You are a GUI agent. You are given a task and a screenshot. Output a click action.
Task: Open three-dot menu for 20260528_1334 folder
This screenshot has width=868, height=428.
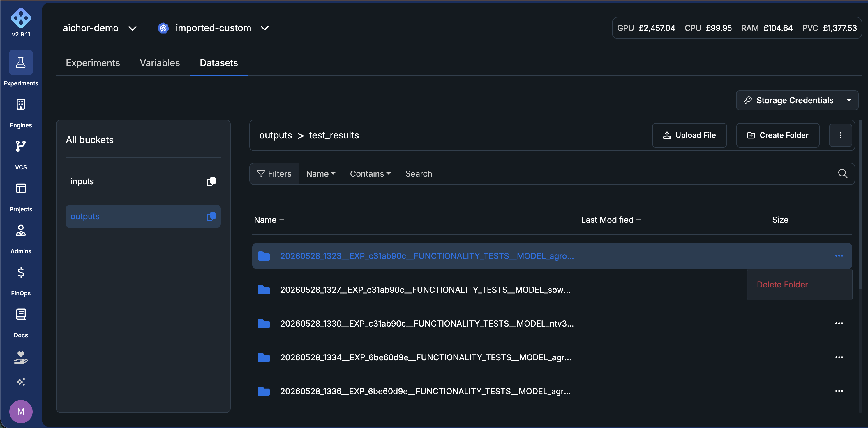pyautogui.click(x=839, y=357)
